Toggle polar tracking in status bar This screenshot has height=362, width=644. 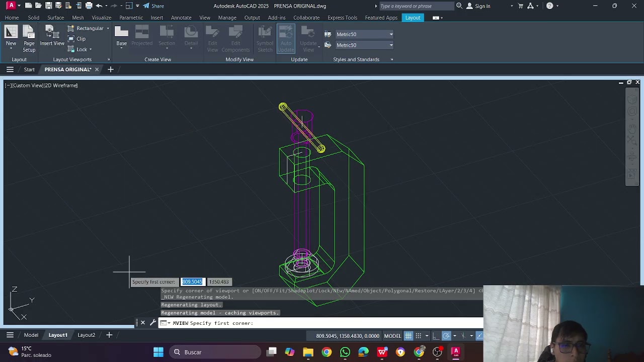447,336
